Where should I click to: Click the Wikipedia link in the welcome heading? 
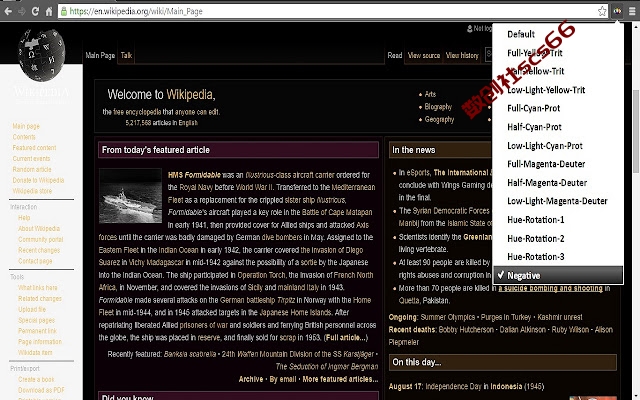click(189, 95)
